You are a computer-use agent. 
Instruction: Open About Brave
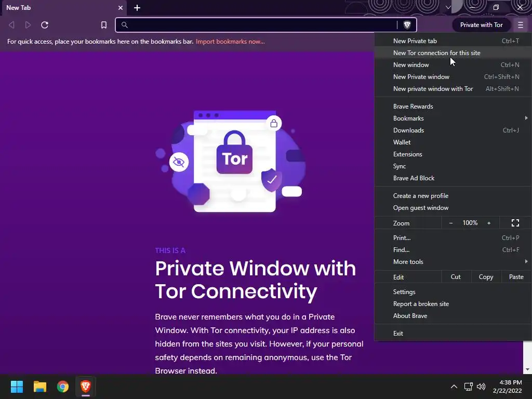(x=453, y=315)
